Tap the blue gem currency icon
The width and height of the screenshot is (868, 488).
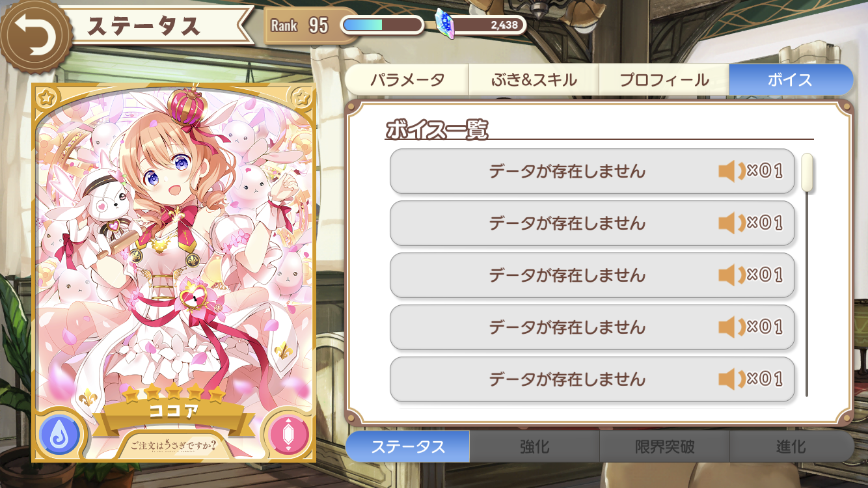click(x=445, y=25)
